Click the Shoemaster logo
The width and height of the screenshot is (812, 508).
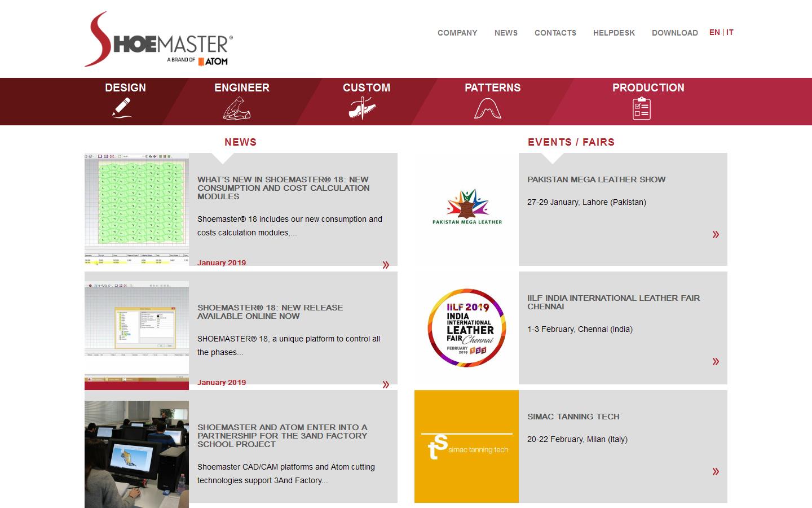158,39
